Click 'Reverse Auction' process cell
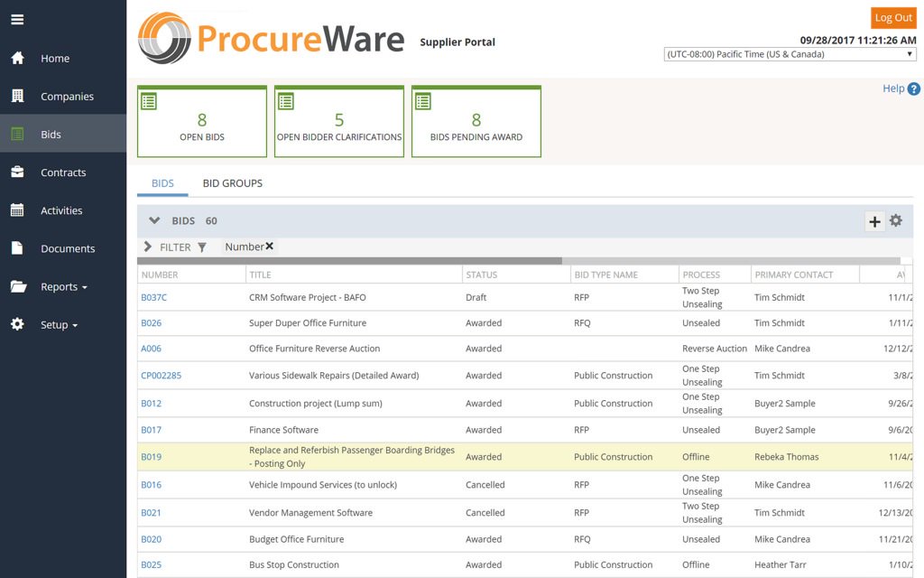The image size is (924, 578). [x=715, y=348]
